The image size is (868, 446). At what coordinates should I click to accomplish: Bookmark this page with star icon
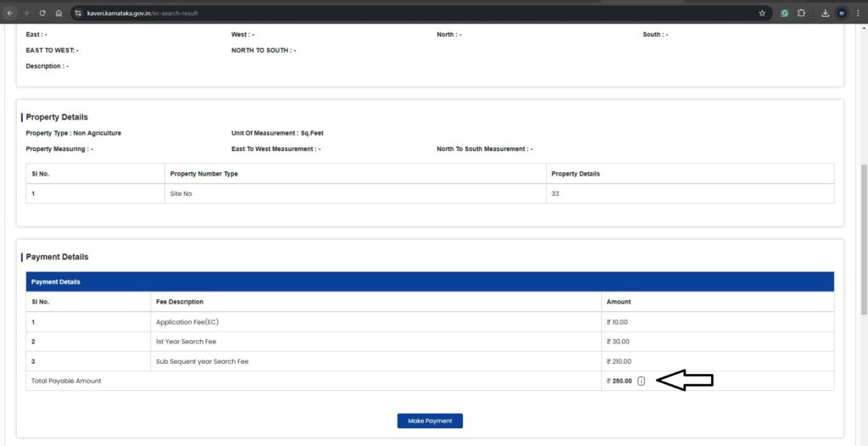[762, 14]
